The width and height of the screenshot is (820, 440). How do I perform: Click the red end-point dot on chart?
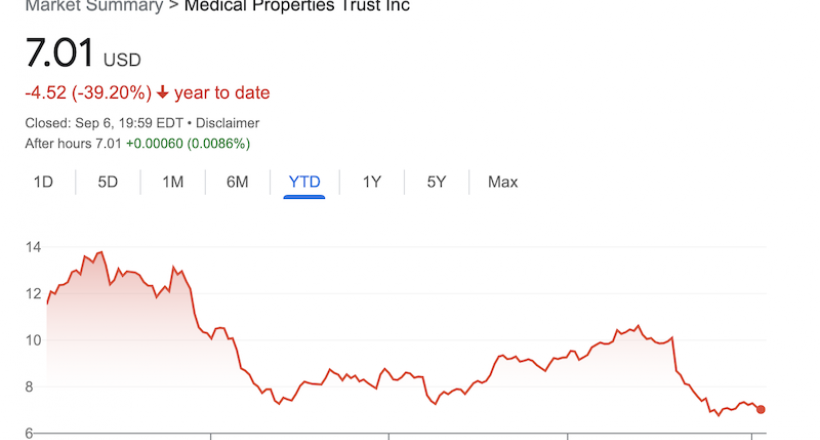[x=760, y=410]
